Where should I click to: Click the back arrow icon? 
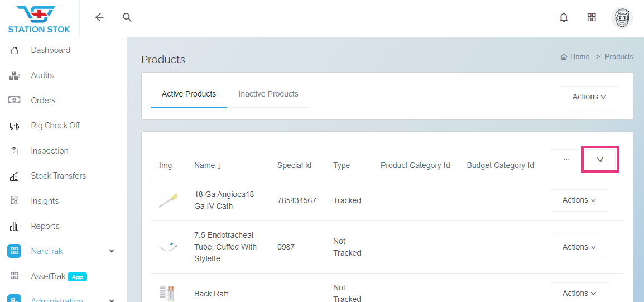coord(99,17)
